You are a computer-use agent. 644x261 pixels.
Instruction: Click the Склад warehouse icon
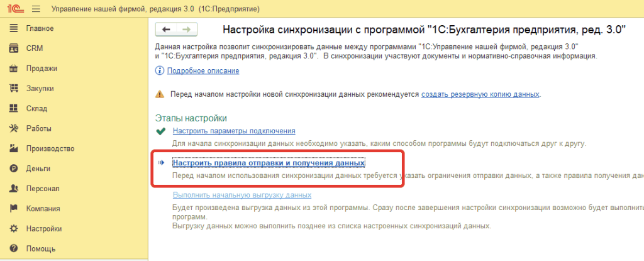pyautogui.click(x=14, y=109)
